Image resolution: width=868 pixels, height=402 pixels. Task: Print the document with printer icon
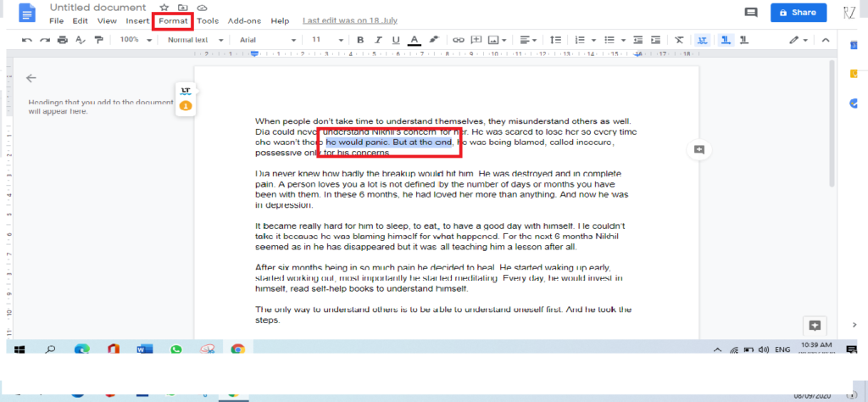tap(63, 40)
